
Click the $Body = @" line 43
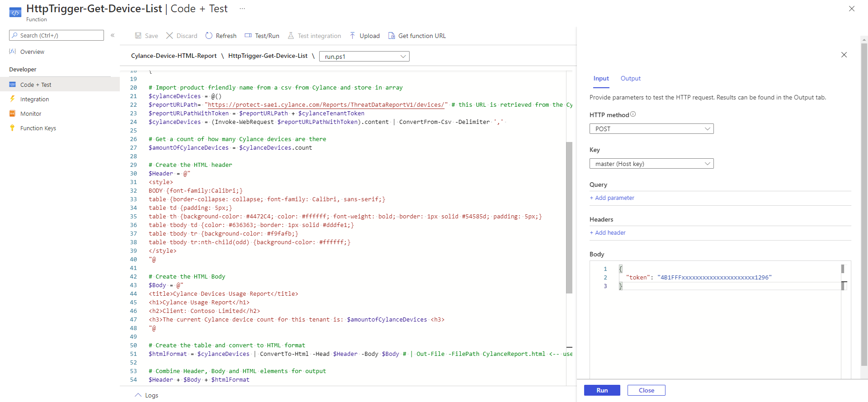(x=166, y=285)
